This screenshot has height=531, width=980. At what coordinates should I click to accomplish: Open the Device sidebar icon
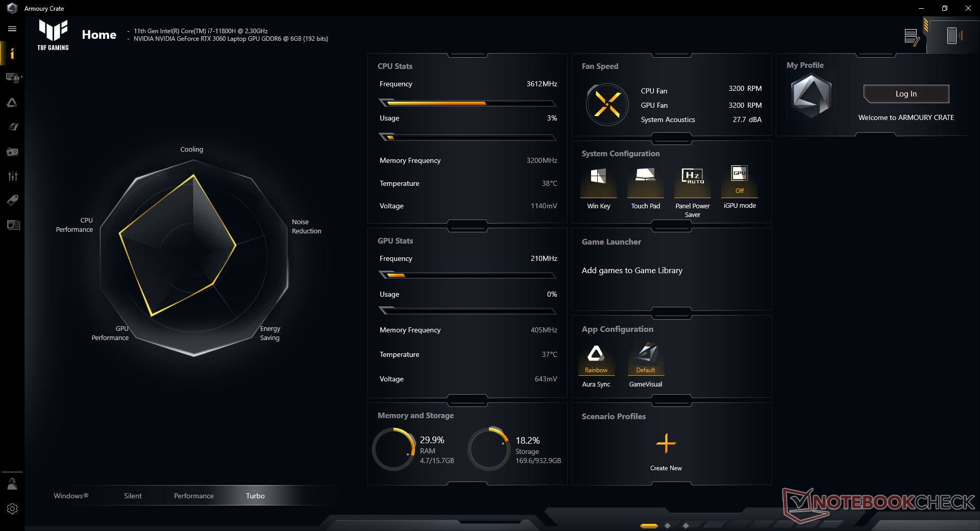pos(12,78)
